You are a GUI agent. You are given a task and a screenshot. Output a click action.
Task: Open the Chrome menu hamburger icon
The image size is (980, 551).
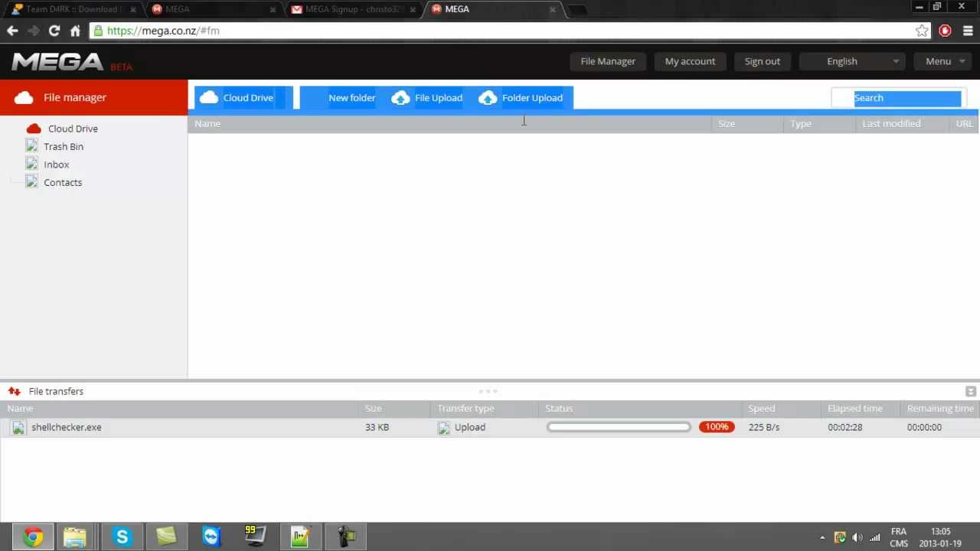click(x=968, y=31)
